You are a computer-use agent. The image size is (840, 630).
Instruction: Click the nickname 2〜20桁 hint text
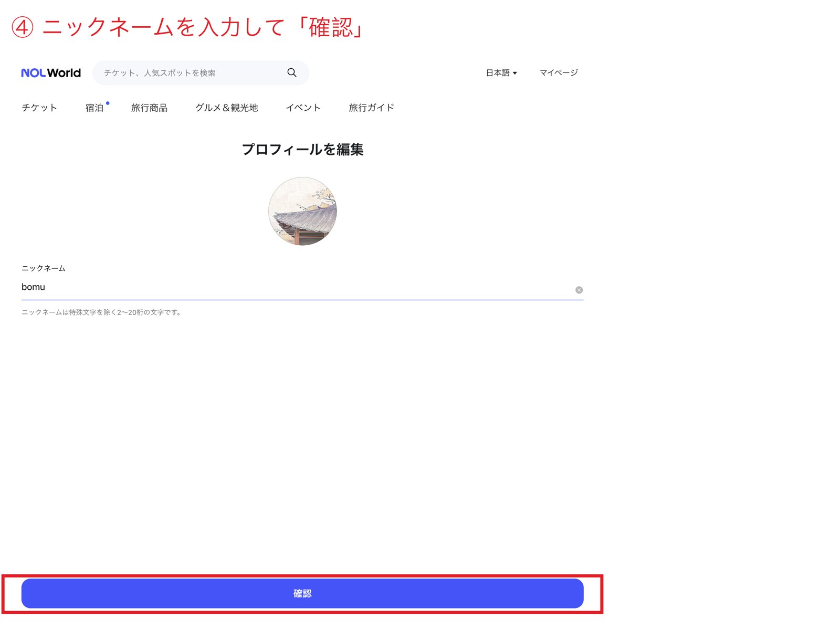click(102, 312)
